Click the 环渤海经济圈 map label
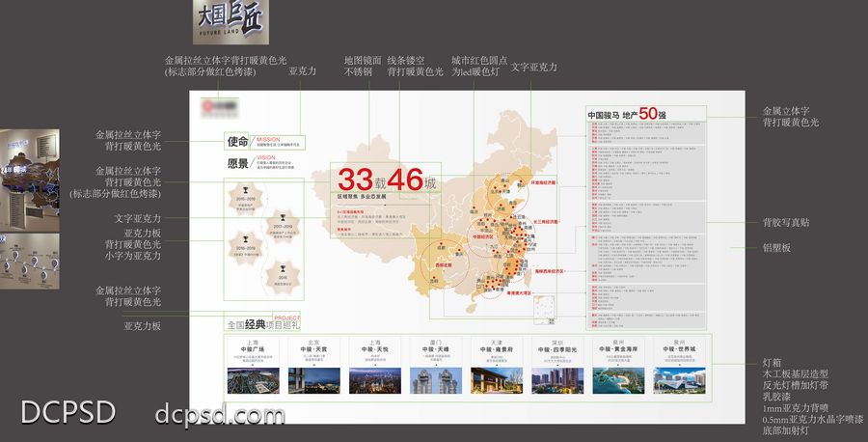This screenshot has width=868, height=442. pos(543,182)
